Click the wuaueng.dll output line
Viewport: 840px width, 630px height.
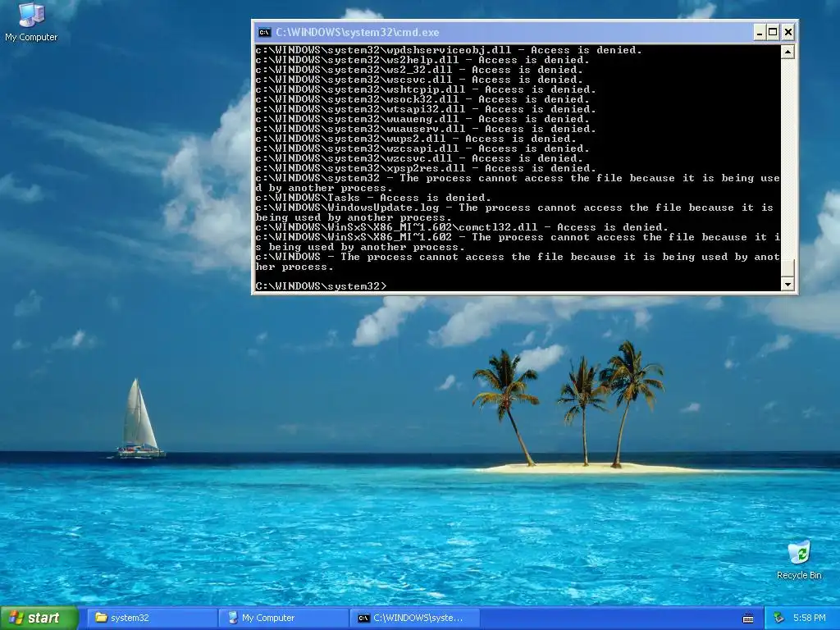tap(422, 119)
